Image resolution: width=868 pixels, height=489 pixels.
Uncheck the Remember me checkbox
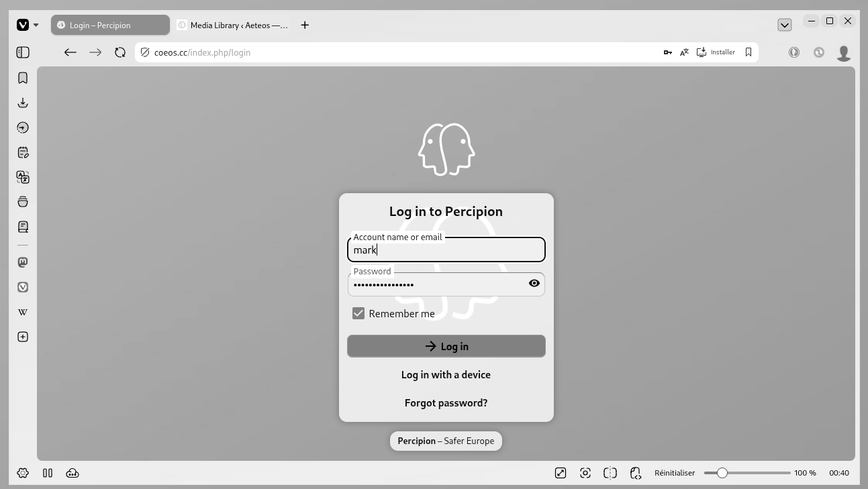pos(358,313)
